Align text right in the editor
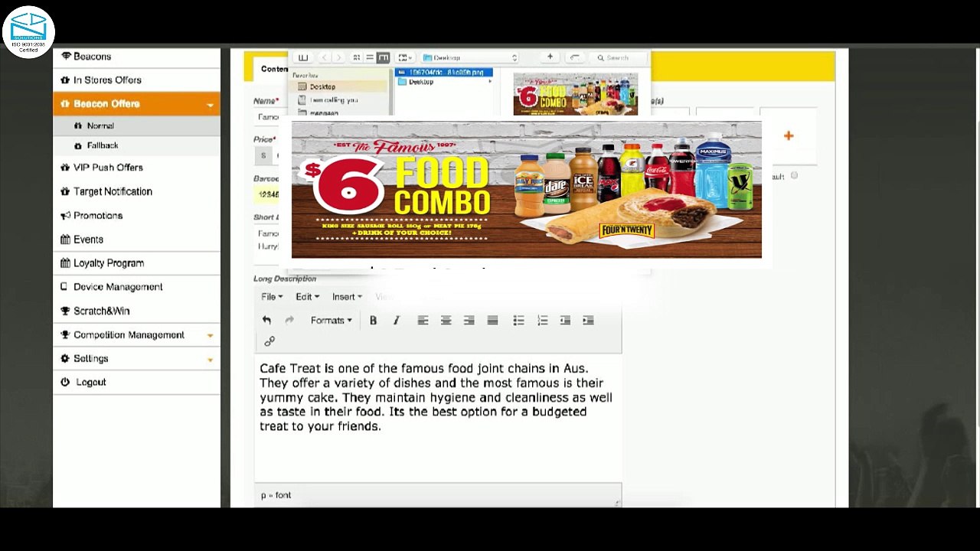This screenshot has height=551, width=980. (x=469, y=321)
